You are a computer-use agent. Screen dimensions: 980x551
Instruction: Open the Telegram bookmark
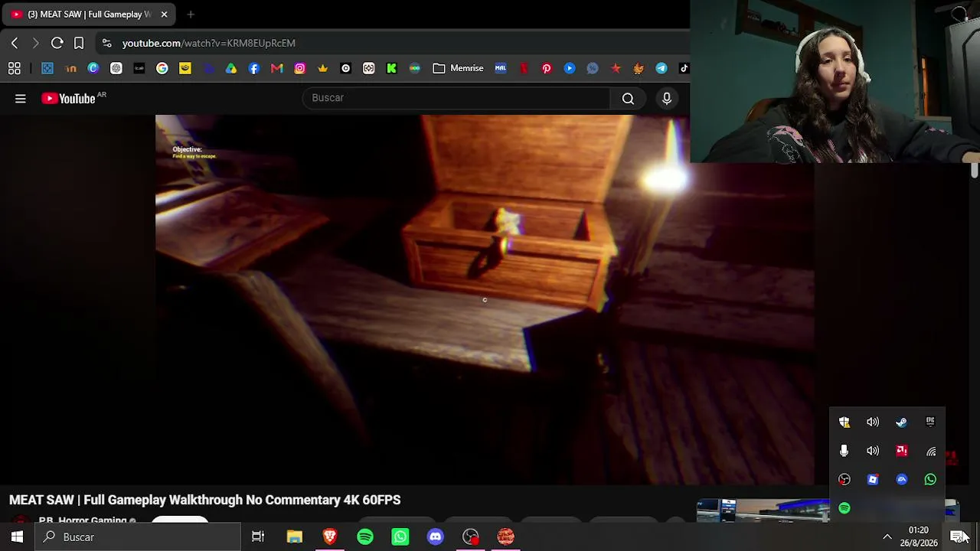pos(661,68)
